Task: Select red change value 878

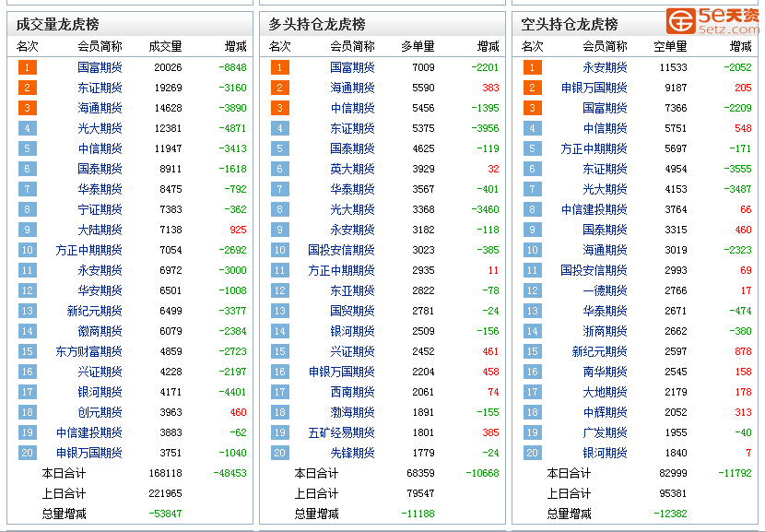Action: click(743, 351)
